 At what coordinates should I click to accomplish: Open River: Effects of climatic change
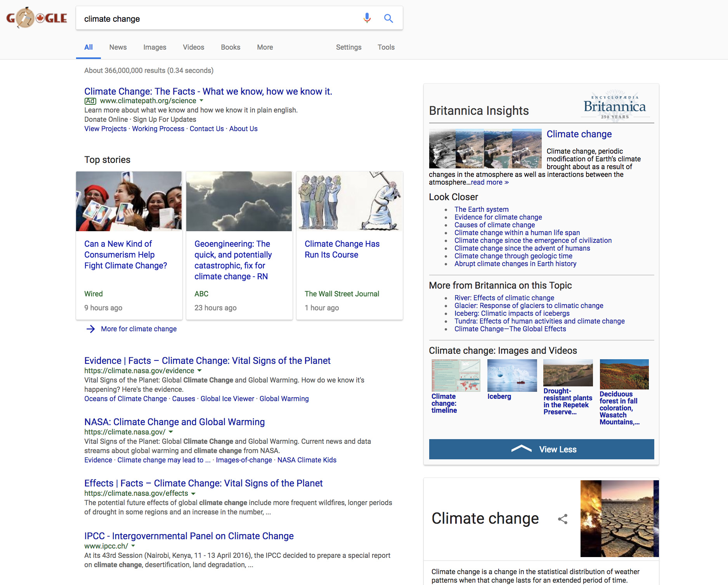click(x=504, y=298)
